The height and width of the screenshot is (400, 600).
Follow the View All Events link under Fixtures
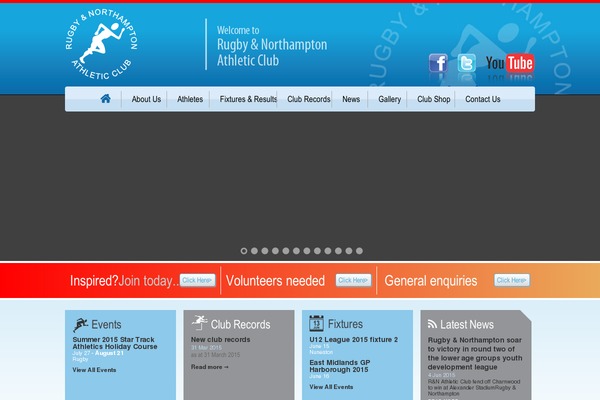[x=331, y=387]
